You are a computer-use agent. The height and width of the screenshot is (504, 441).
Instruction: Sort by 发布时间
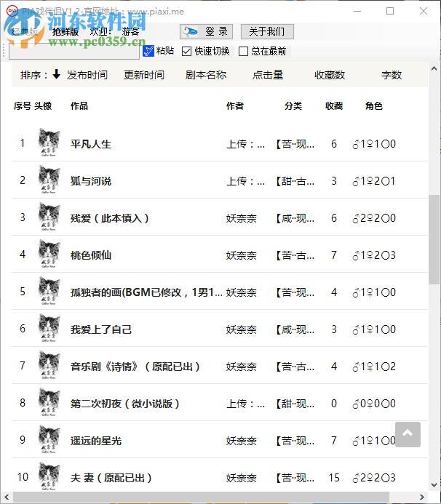point(87,75)
